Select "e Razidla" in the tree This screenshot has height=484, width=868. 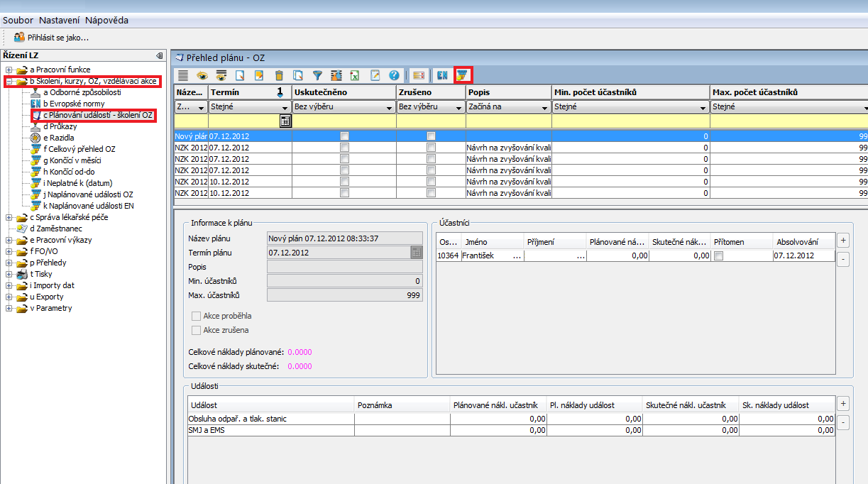[58, 138]
